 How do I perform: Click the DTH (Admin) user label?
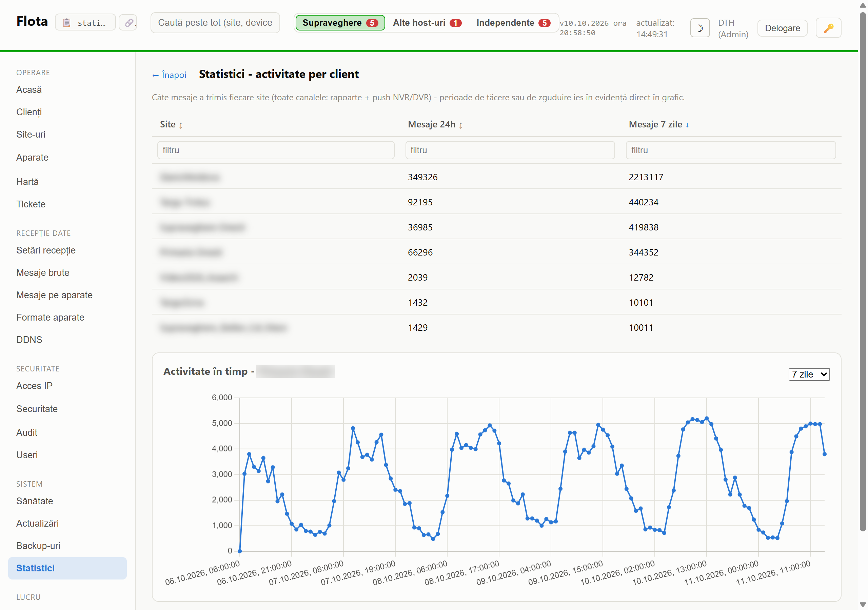click(733, 28)
